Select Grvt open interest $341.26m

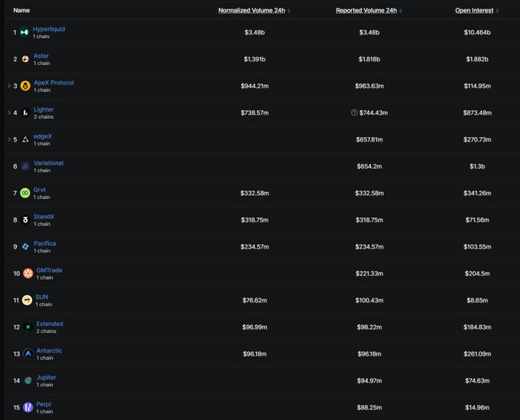coord(477,193)
